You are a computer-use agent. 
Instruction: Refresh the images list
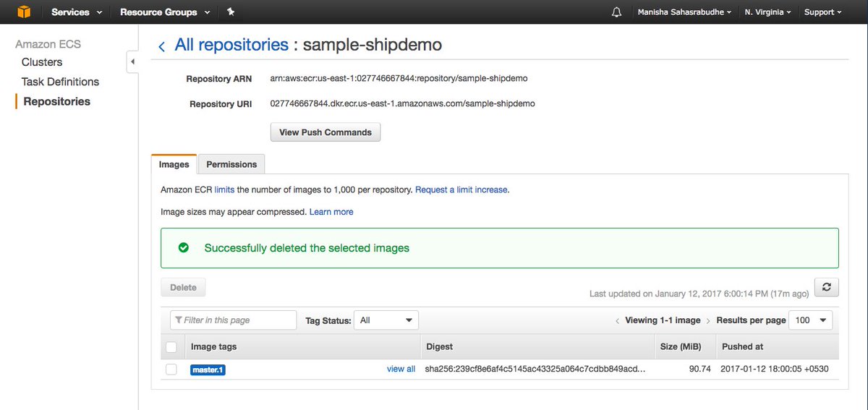pos(826,287)
